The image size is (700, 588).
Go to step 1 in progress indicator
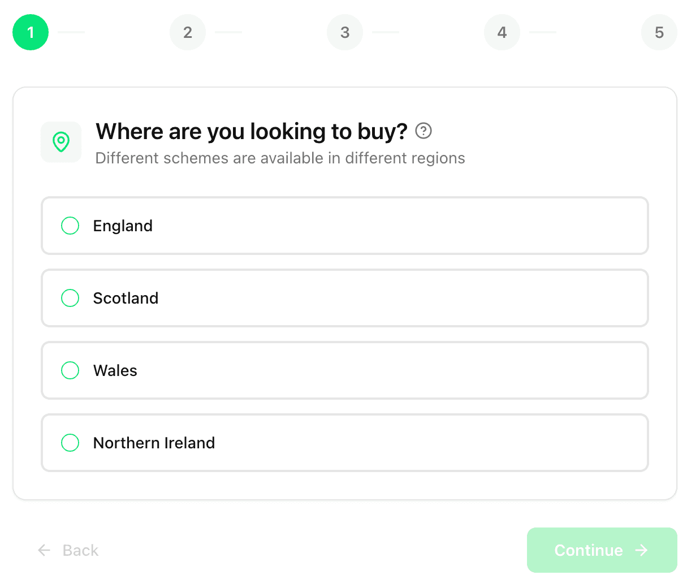31,32
